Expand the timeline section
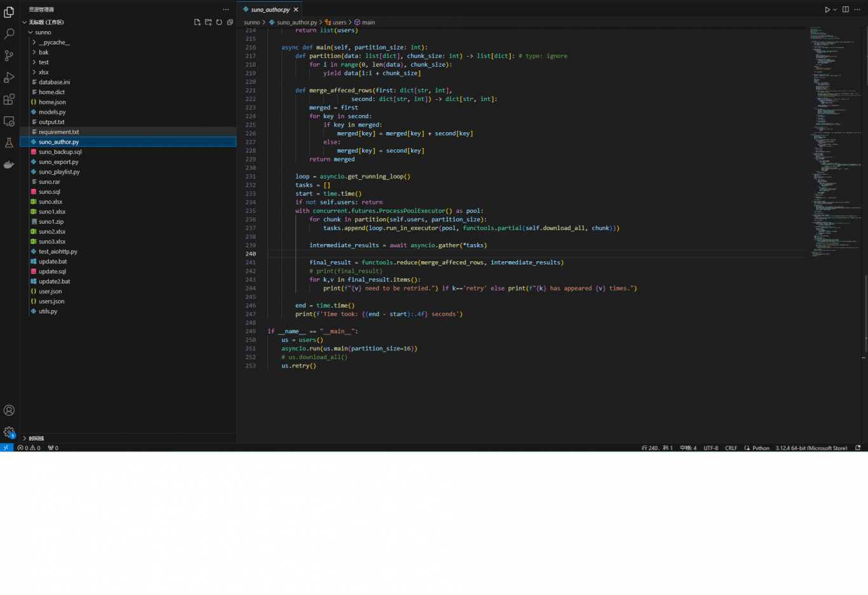 (128, 438)
